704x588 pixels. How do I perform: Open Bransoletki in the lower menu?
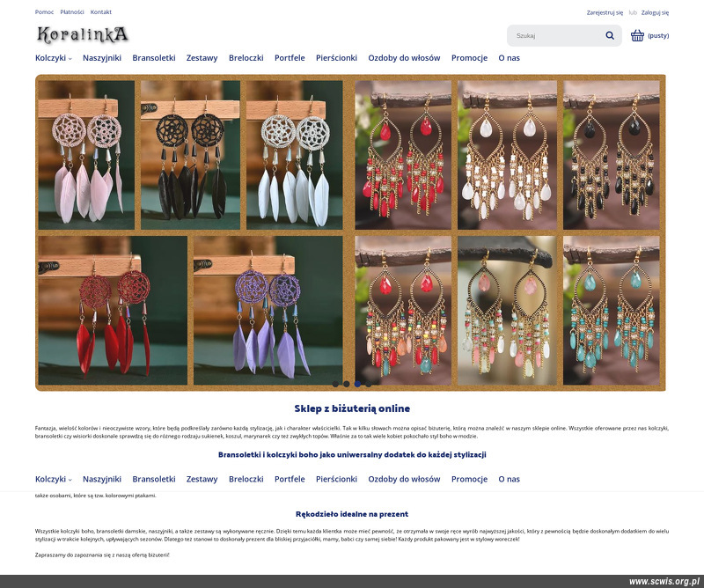pos(153,480)
